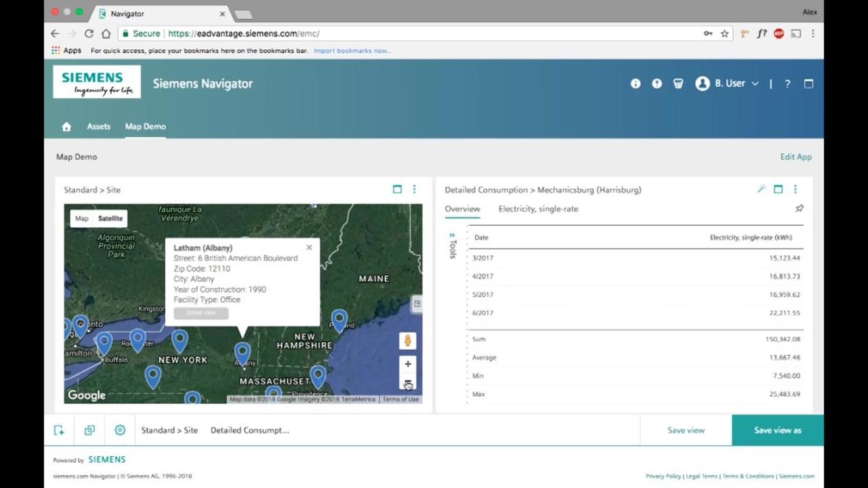The height and width of the screenshot is (488, 868).
Task: Open the help question mark icon
Action: (788, 84)
